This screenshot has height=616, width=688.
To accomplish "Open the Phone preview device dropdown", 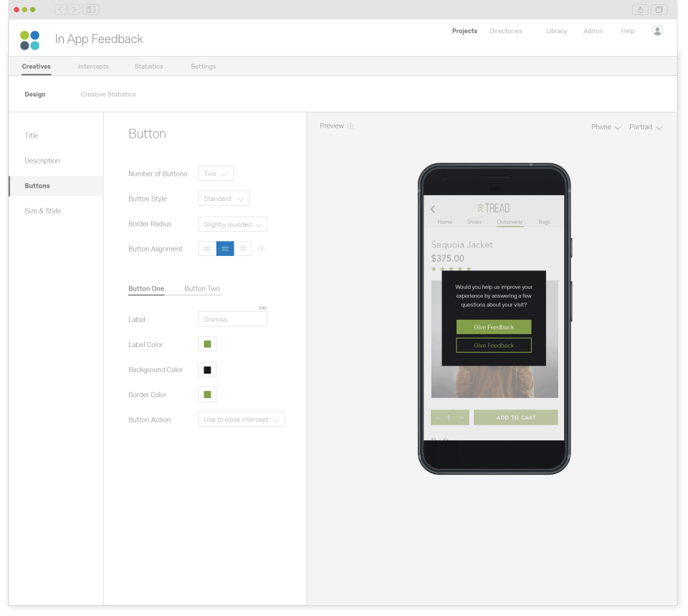I will (606, 126).
